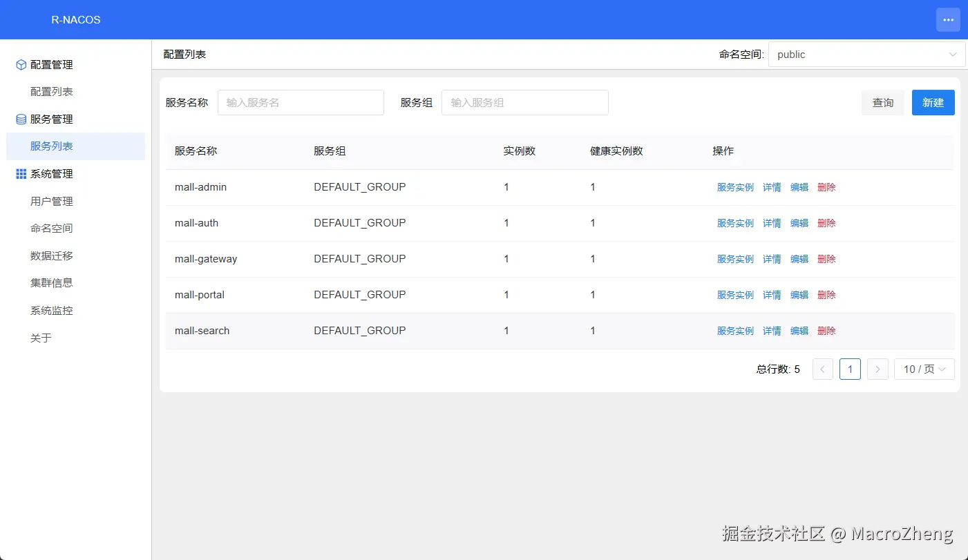Open the three-dots menu in header
Screen dimensions: 968x560
point(948,20)
